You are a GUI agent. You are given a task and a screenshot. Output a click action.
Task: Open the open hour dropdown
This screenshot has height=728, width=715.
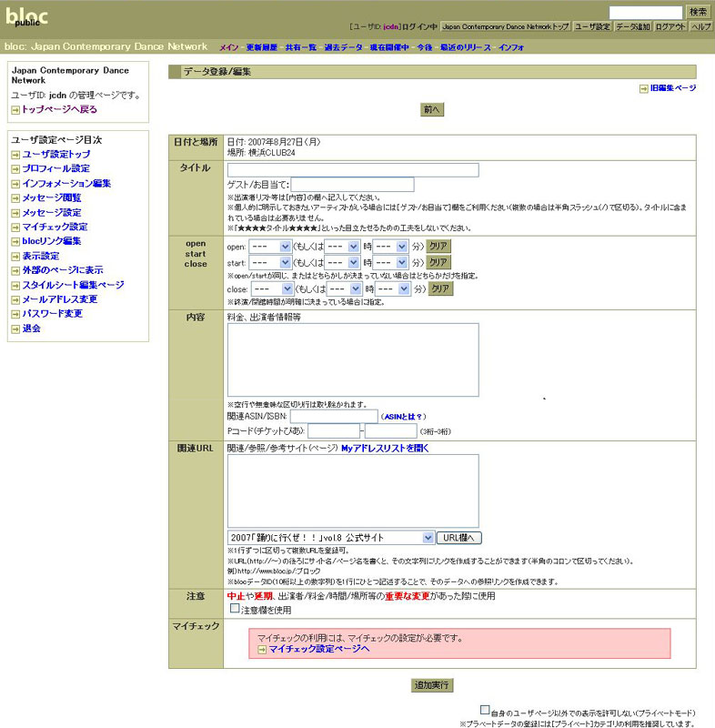tap(342, 247)
